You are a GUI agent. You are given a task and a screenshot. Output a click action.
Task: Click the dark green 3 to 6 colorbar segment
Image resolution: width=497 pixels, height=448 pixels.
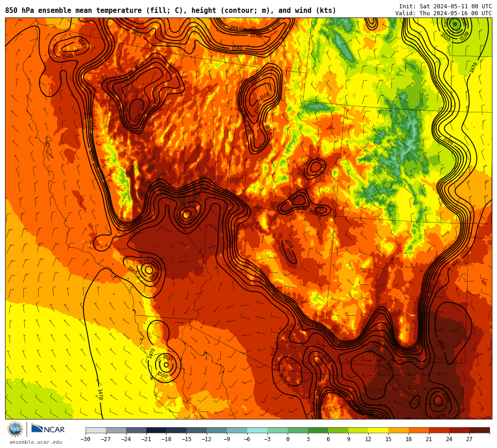pyautogui.click(x=318, y=430)
